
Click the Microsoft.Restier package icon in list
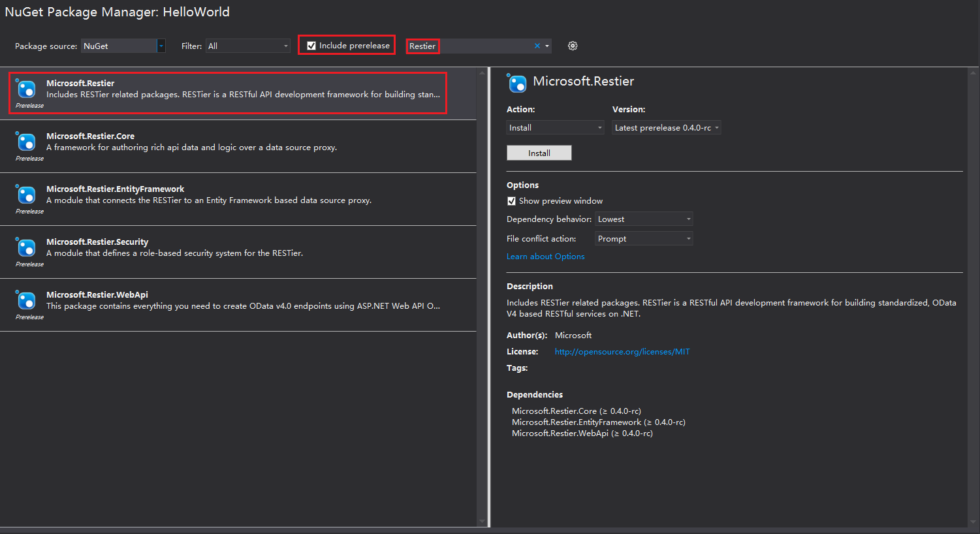tap(26, 89)
